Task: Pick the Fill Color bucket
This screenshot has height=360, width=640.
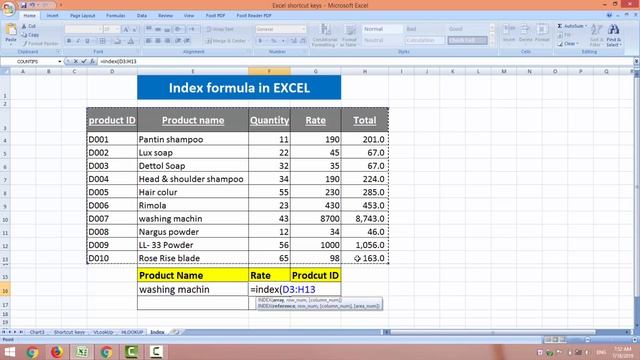Action: click(x=117, y=41)
